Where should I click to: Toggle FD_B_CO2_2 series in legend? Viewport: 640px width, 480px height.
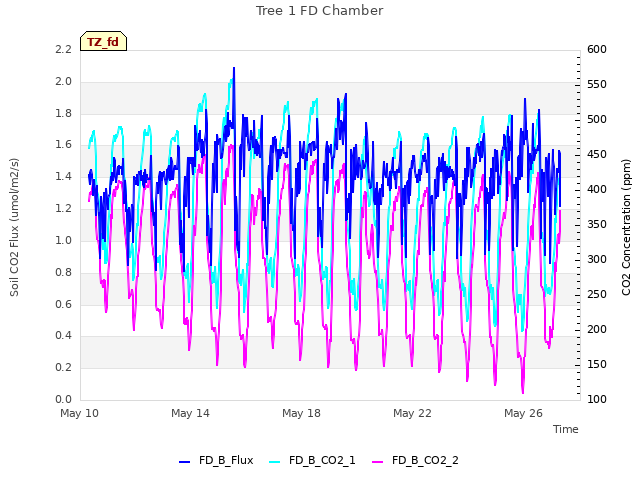tap(416, 460)
